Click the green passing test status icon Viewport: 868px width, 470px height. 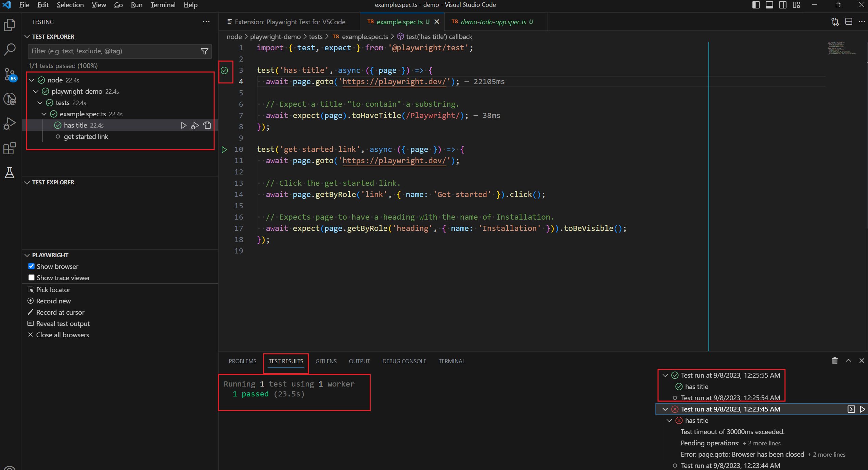point(225,70)
